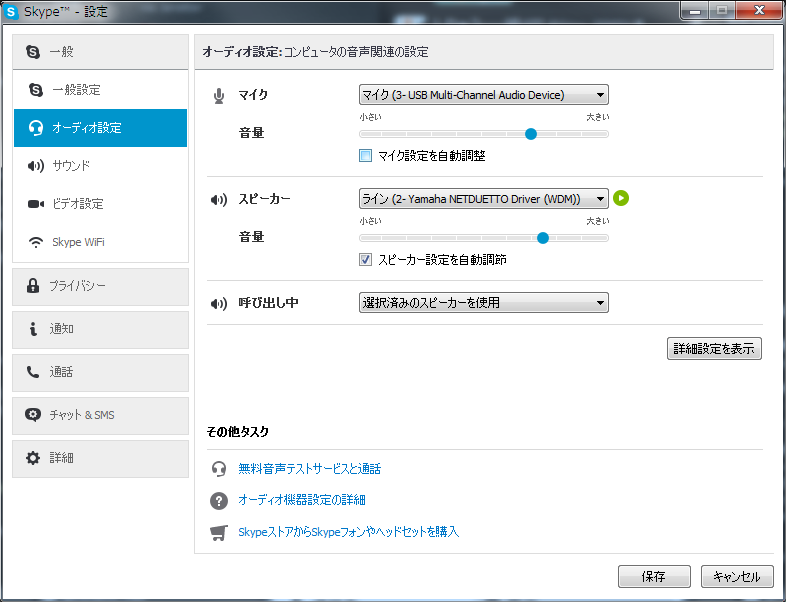Open オーディオ機器設定の詳細 link

coord(302,500)
